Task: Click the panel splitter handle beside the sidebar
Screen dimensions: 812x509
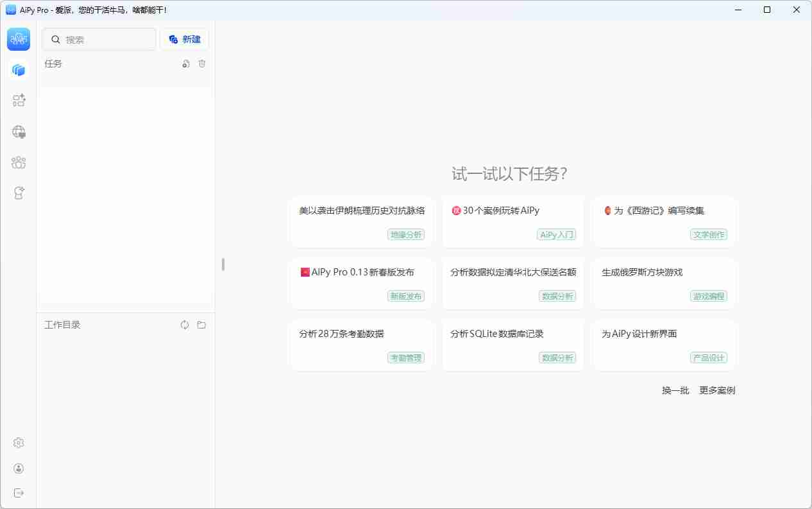Action: click(x=223, y=264)
